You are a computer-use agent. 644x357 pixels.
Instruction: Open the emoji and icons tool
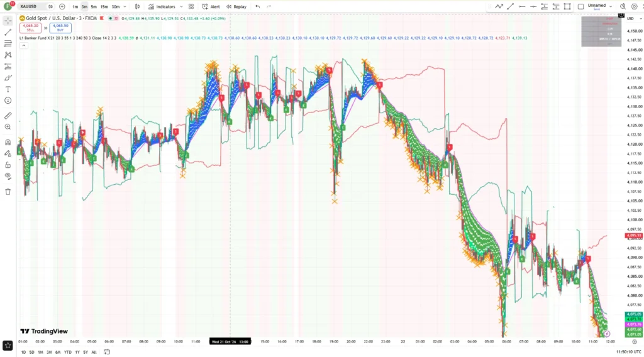point(8,101)
